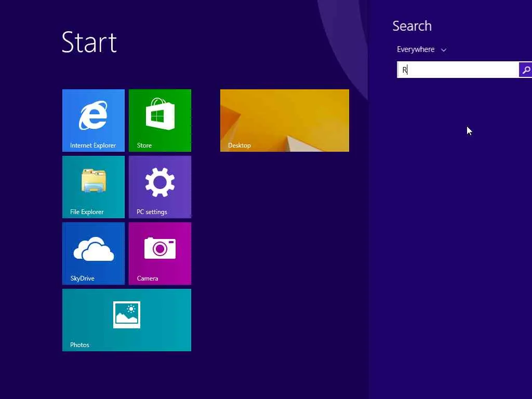Open the Internet Explorer tile
This screenshot has height=399, width=532.
[94, 121]
